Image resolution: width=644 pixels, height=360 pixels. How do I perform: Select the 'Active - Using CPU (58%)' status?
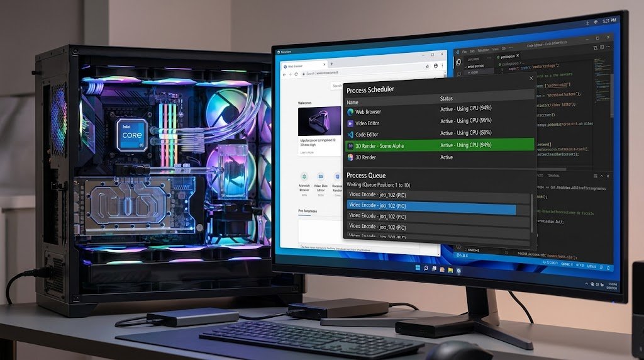466,133
